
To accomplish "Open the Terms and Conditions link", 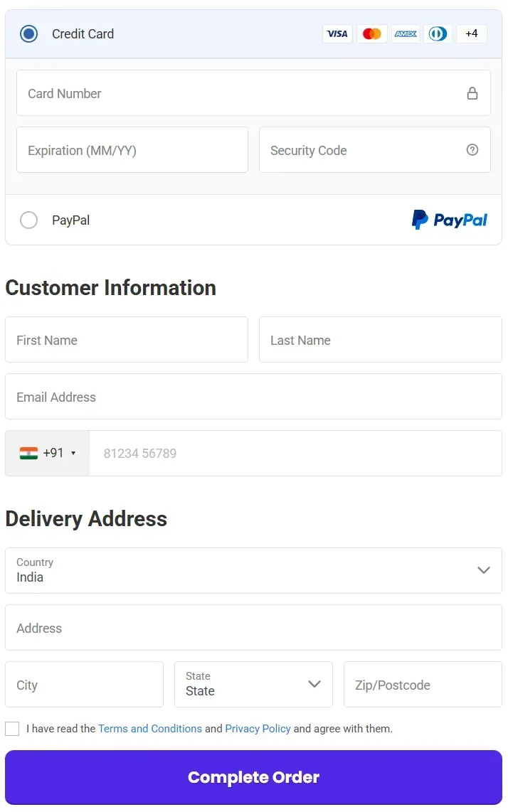I will coord(149,728).
